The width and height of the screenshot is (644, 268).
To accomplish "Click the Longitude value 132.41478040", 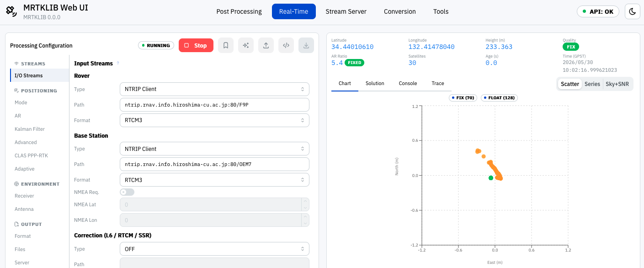I will coord(431,47).
